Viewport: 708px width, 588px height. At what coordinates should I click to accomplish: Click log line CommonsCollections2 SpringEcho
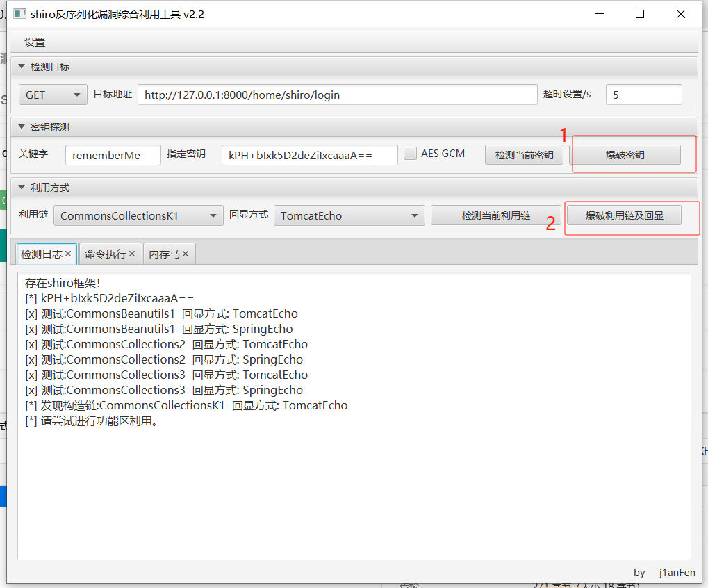point(164,360)
